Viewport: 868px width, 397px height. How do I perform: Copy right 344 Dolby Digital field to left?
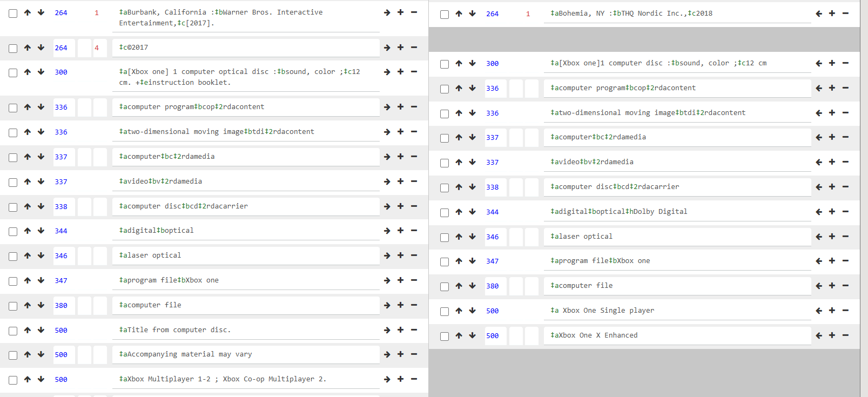819,212
